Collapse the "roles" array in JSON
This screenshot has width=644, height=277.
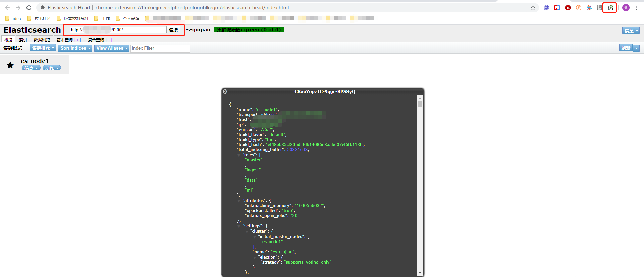tap(239, 155)
